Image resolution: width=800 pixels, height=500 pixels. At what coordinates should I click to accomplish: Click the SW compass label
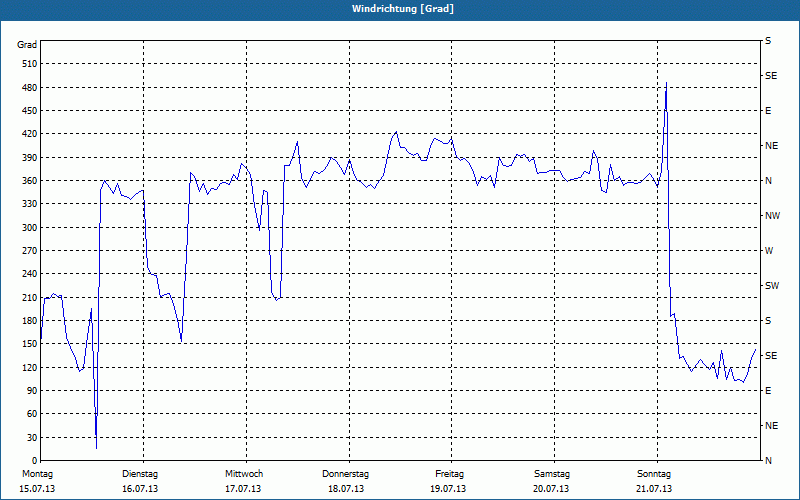772,286
